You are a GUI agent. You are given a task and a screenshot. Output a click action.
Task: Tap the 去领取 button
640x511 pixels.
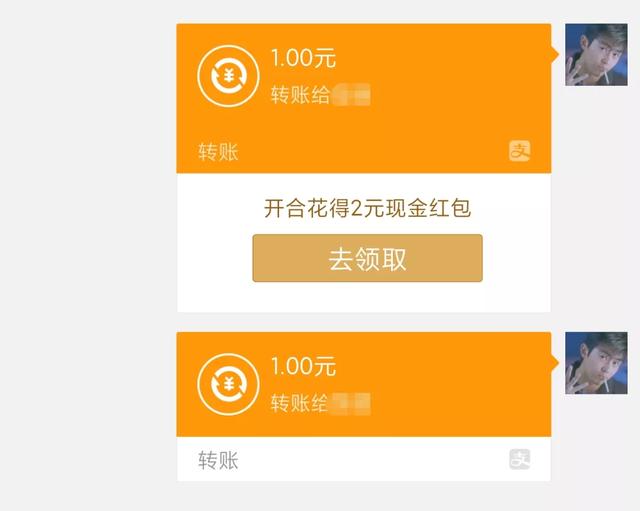pos(367,258)
